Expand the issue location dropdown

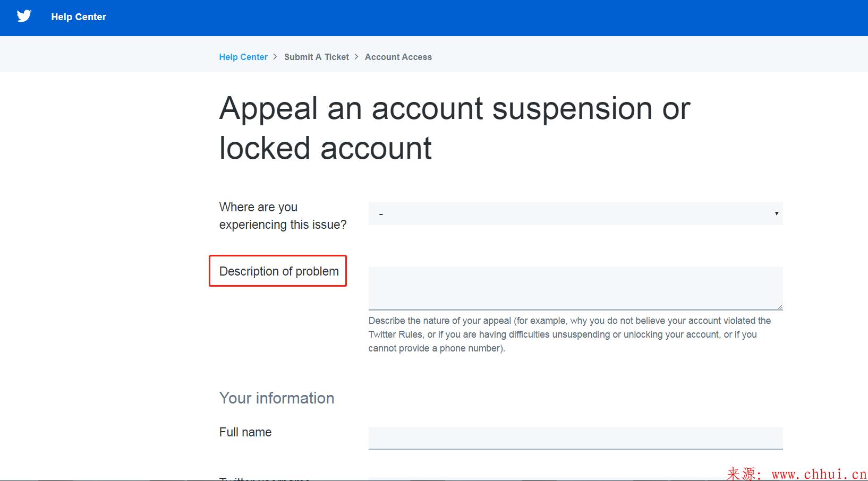tap(575, 213)
